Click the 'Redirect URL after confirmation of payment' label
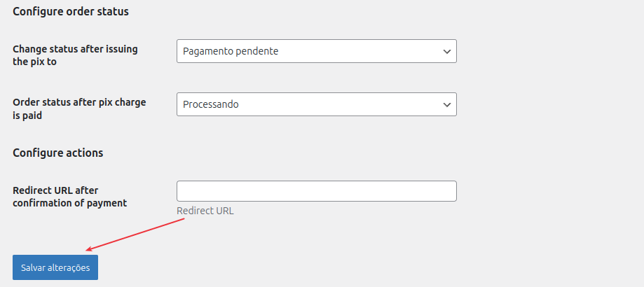 pos(70,197)
